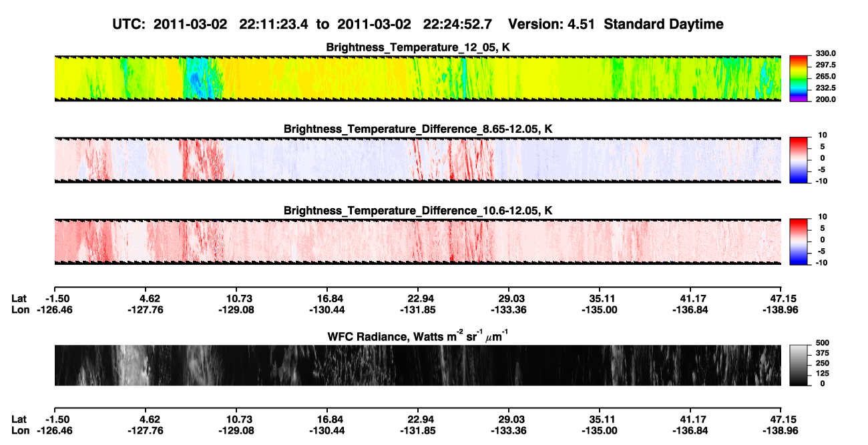Click the 'Lat' label above the WFC panel
Screen dimensions: 868x445
[19, 298]
